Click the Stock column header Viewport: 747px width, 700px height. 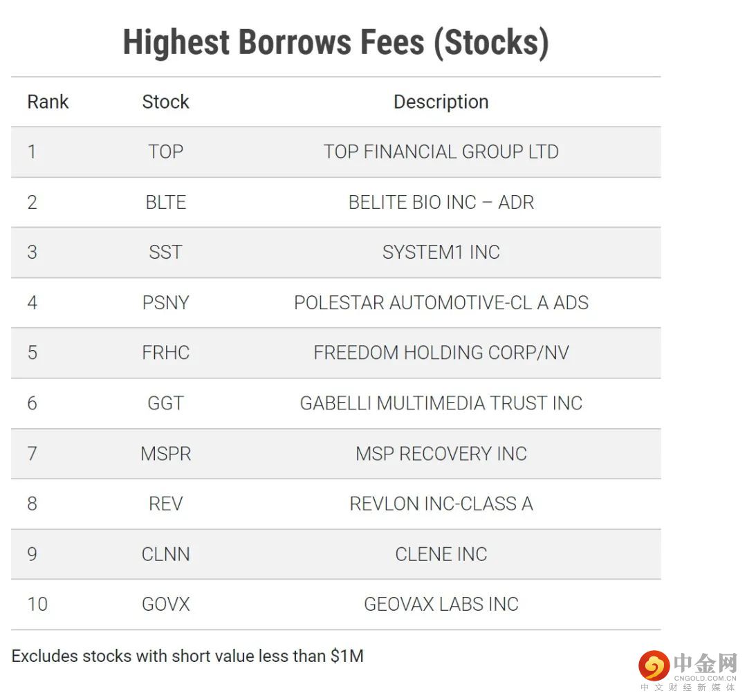[165, 102]
